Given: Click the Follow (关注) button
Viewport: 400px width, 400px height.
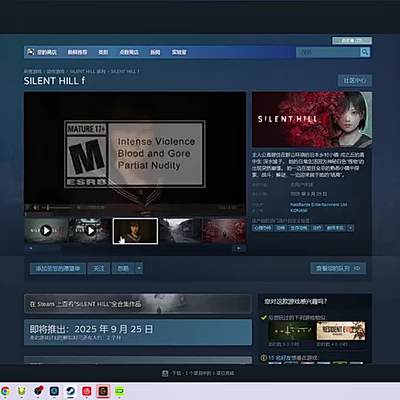Looking at the screenshot, I should (x=99, y=268).
